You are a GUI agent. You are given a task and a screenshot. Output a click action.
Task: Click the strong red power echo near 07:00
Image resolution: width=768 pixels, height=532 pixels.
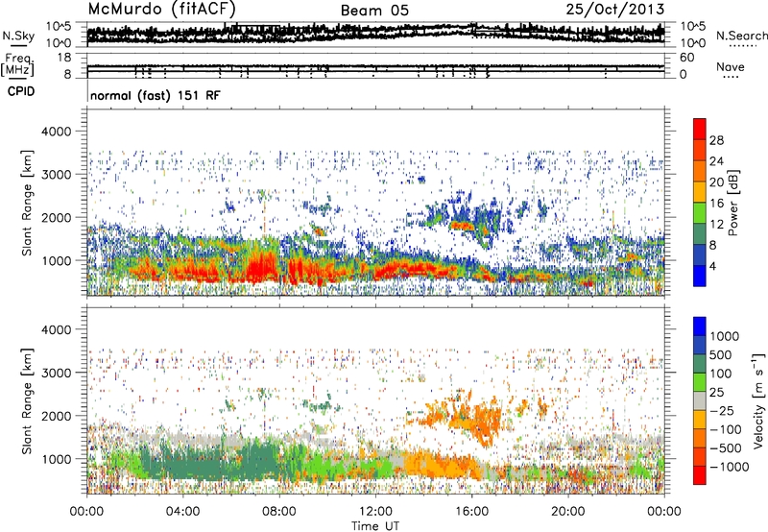click(260, 269)
